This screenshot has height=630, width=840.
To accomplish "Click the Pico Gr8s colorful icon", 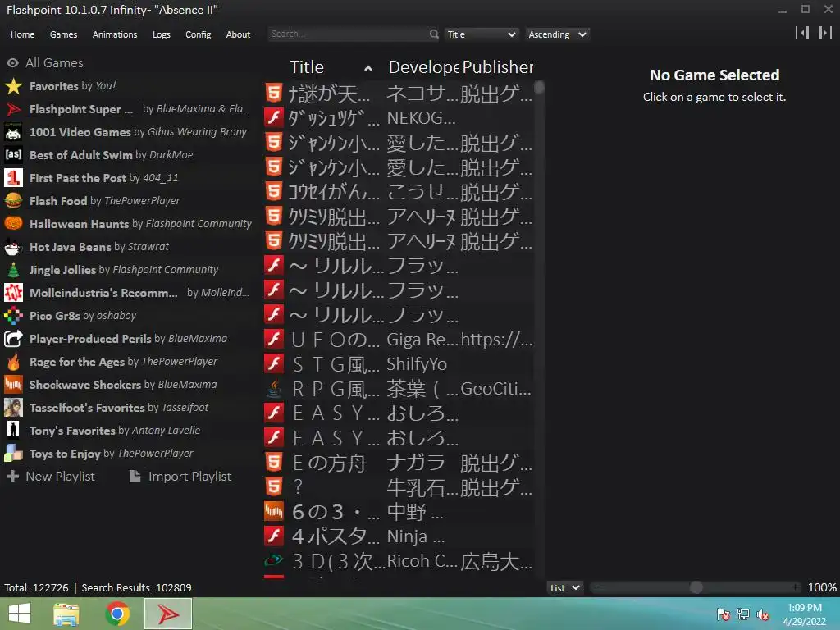I will click(x=13, y=316).
